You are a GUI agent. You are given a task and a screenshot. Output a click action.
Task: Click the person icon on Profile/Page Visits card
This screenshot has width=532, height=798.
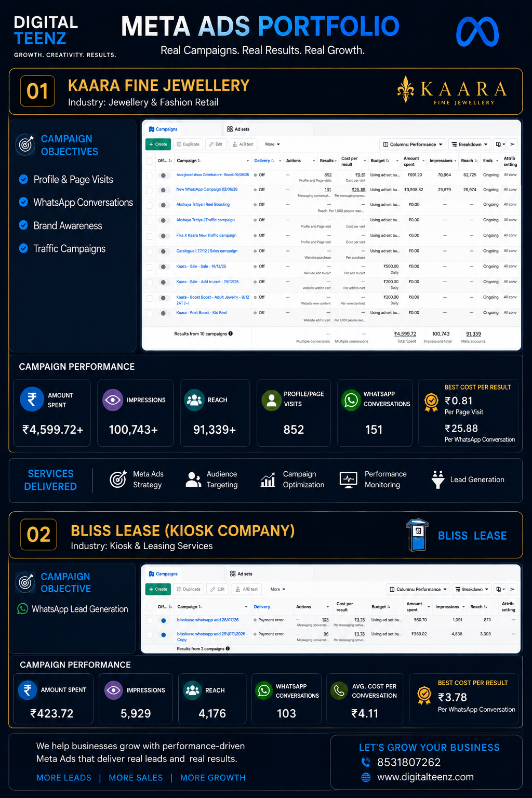(271, 401)
